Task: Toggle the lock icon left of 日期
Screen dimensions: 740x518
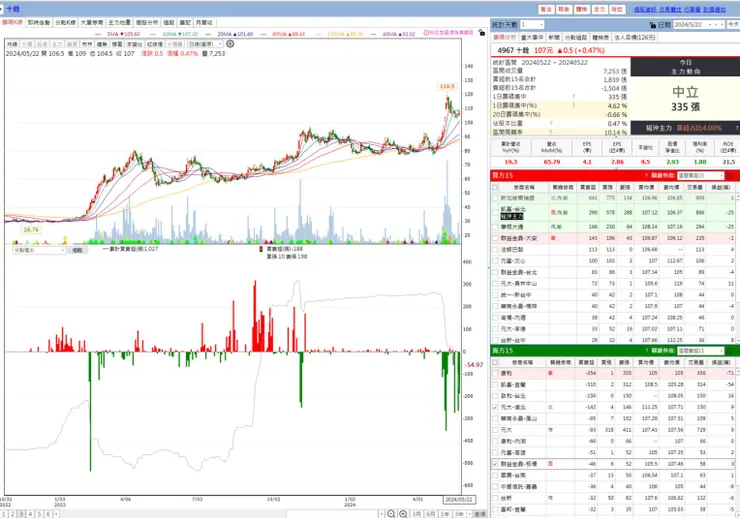Action: click(652, 25)
